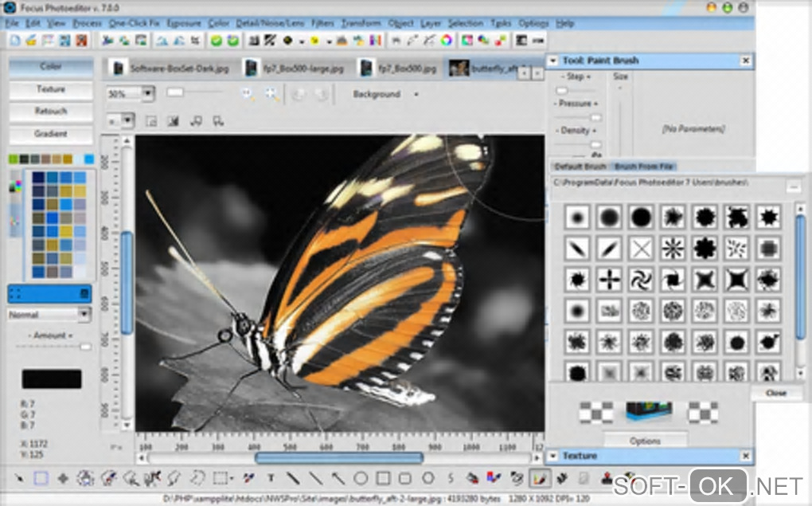
Task: Select the Text tool icon
Action: point(271,478)
